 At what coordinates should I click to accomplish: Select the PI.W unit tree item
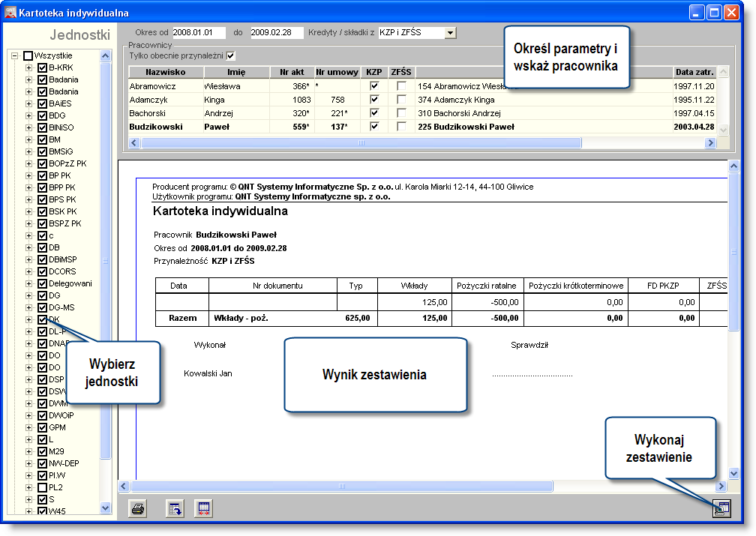coord(57,476)
